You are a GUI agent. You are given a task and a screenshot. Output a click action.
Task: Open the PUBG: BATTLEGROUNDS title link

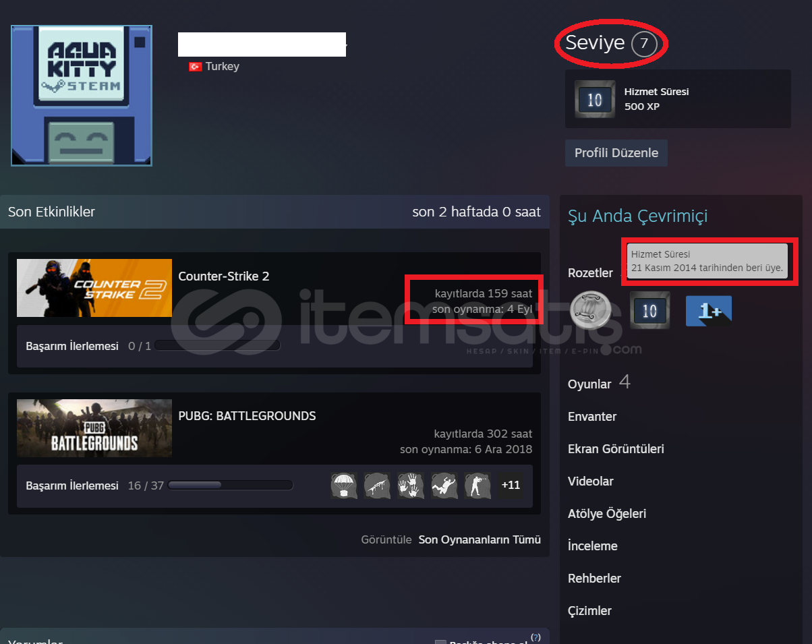(x=247, y=416)
